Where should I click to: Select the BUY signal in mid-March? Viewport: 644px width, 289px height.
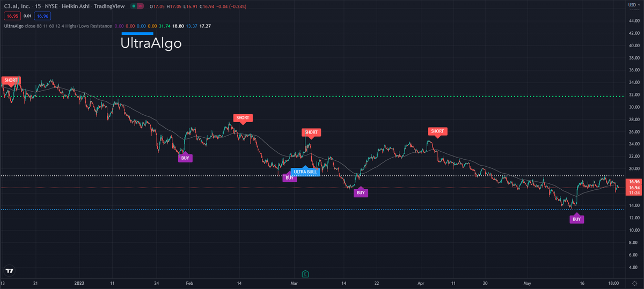(361, 192)
